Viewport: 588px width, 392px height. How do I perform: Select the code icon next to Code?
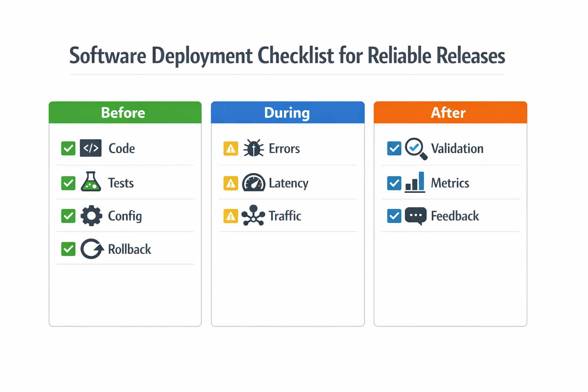point(91,148)
